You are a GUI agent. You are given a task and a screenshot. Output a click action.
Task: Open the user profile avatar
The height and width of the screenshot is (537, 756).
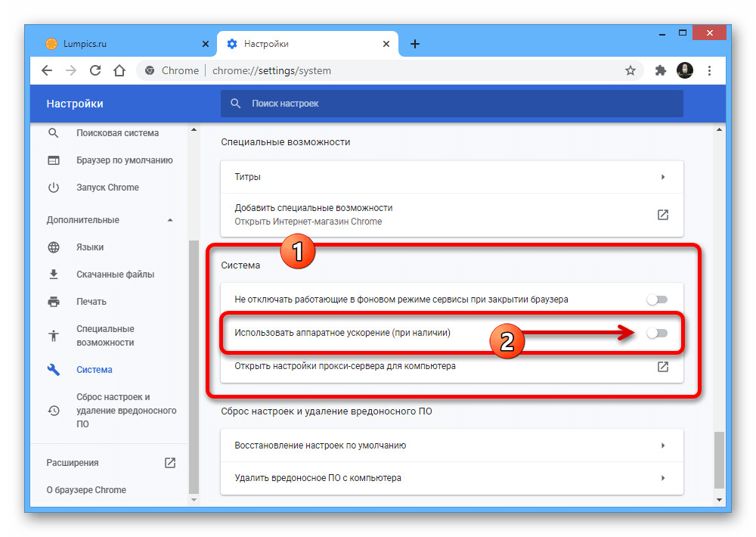[685, 70]
